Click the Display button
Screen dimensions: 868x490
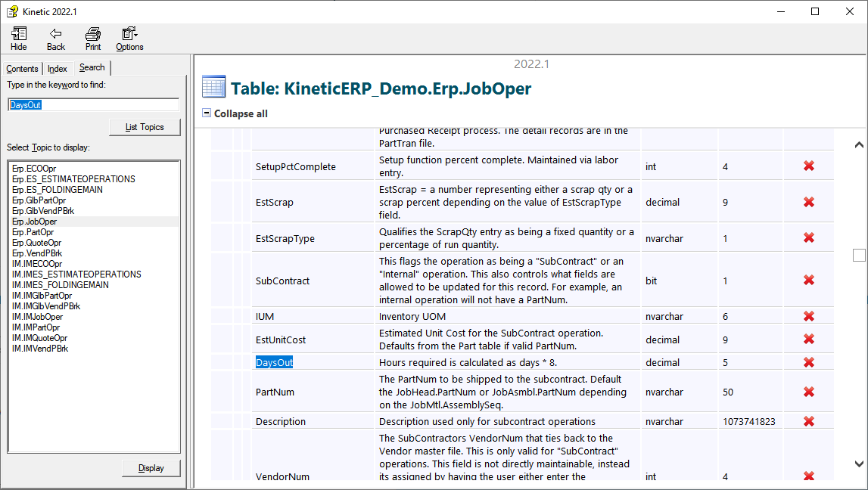point(151,468)
